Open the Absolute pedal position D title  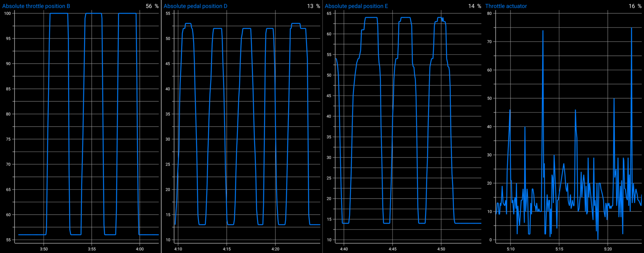[x=195, y=6]
